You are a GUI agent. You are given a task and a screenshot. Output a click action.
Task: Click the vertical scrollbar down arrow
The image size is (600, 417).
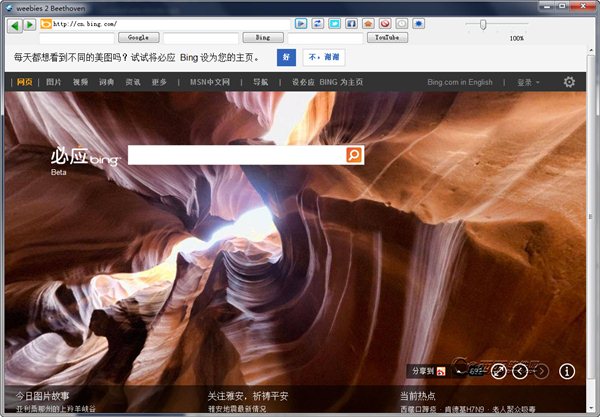592,410
